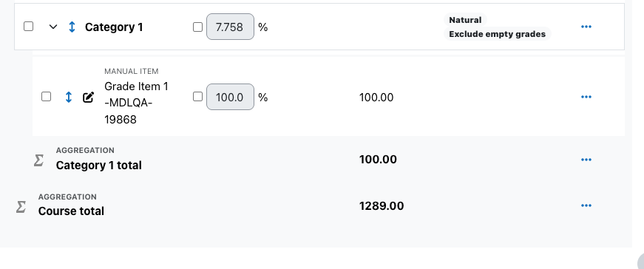Open three-dot menu for Category 1 total
This screenshot has width=644, height=269.
click(586, 160)
